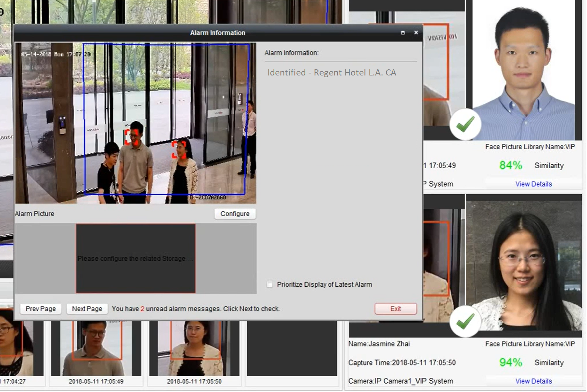
Task: Click the surveillance video preview with face detections
Action: click(x=136, y=122)
